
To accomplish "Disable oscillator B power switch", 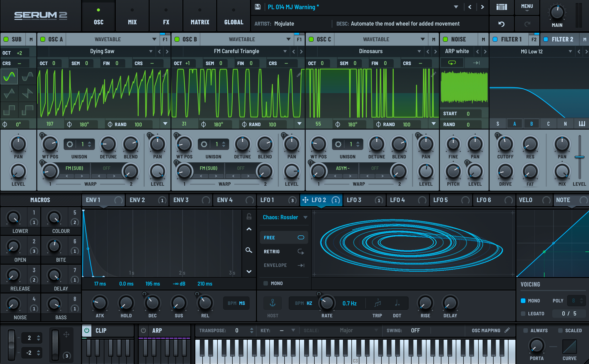I will pyautogui.click(x=177, y=39).
